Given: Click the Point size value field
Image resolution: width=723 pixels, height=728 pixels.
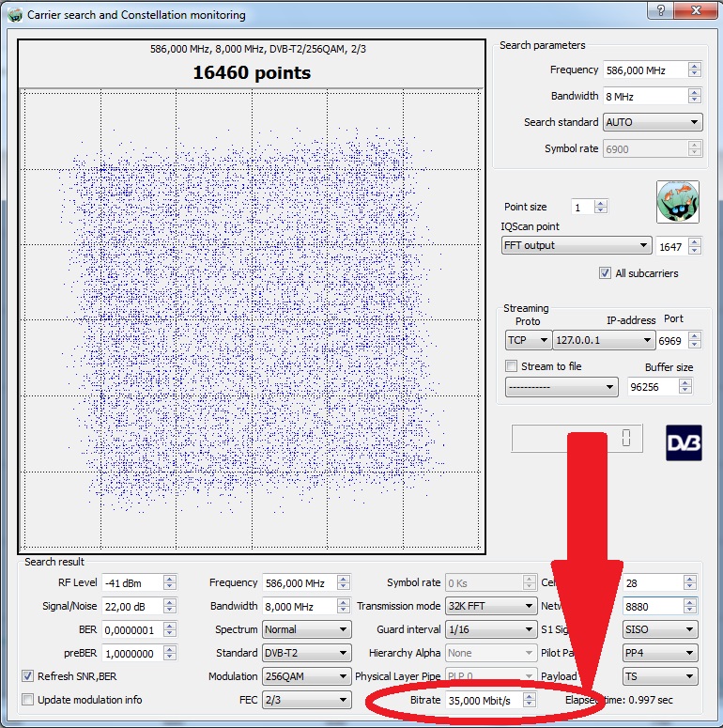Looking at the screenshot, I should 582,207.
